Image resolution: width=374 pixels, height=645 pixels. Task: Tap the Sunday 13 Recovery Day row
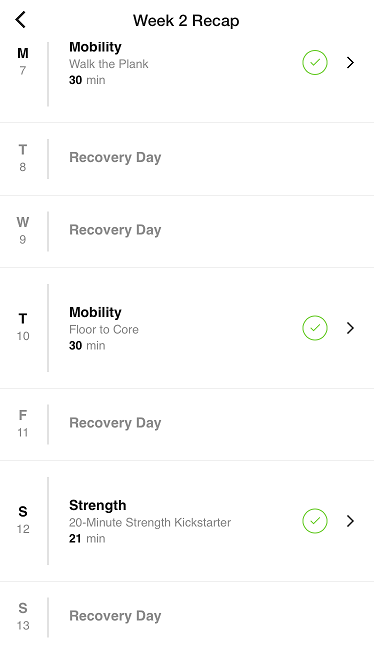(187, 615)
